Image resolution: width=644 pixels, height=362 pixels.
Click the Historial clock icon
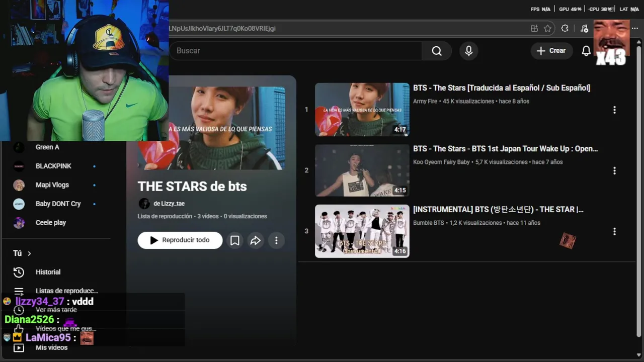tap(19, 272)
